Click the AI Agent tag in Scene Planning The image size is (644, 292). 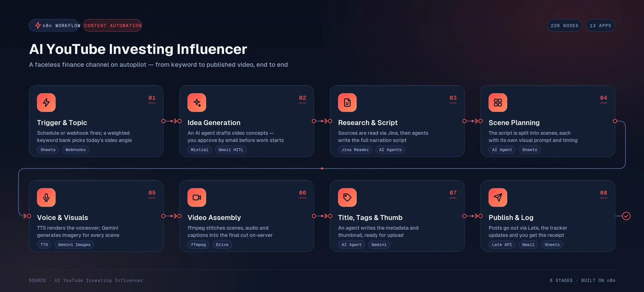pyautogui.click(x=502, y=150)
